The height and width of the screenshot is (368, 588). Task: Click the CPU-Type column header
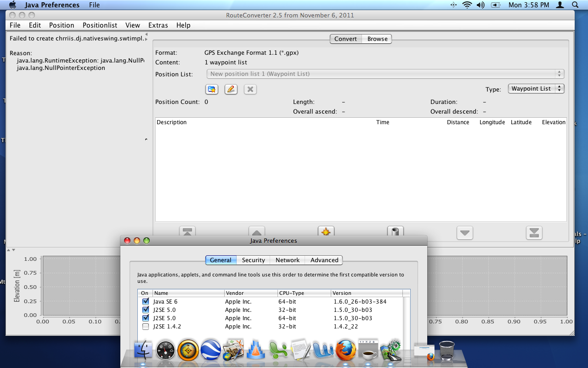coord(304,293)
